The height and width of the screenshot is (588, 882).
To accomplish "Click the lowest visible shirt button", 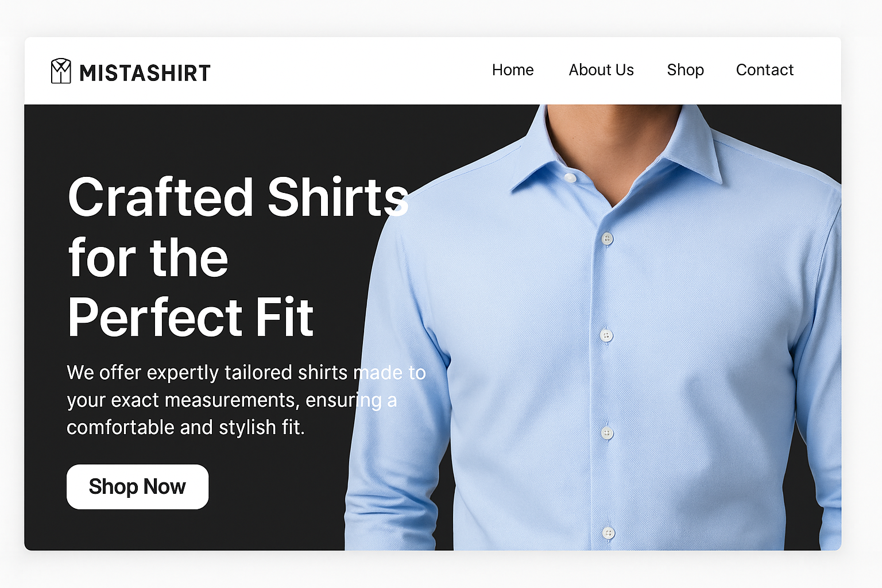I will coord(609,533).
